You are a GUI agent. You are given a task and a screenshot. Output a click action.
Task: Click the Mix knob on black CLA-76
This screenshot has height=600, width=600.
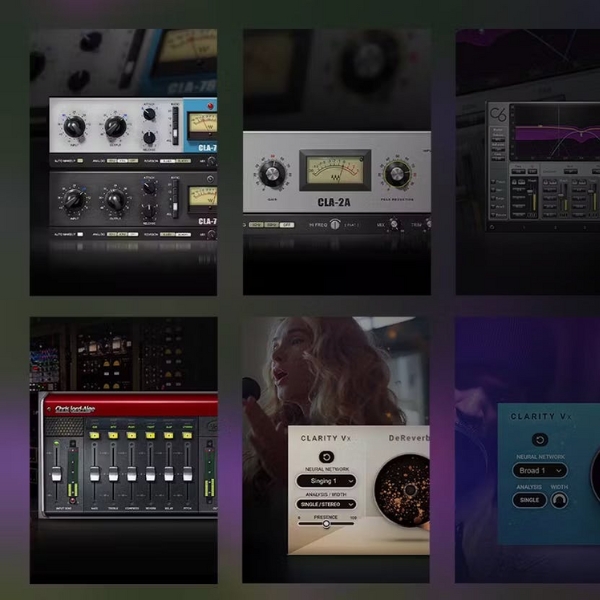point(211,235)
